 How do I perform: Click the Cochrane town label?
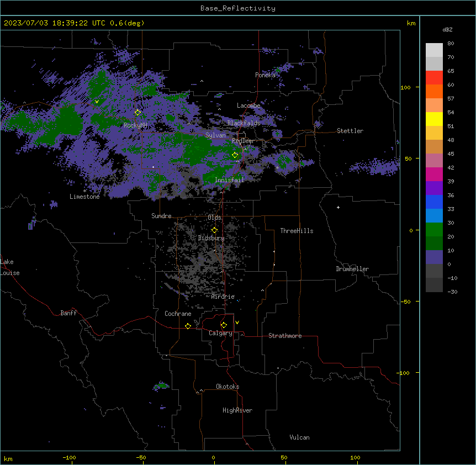178,314
